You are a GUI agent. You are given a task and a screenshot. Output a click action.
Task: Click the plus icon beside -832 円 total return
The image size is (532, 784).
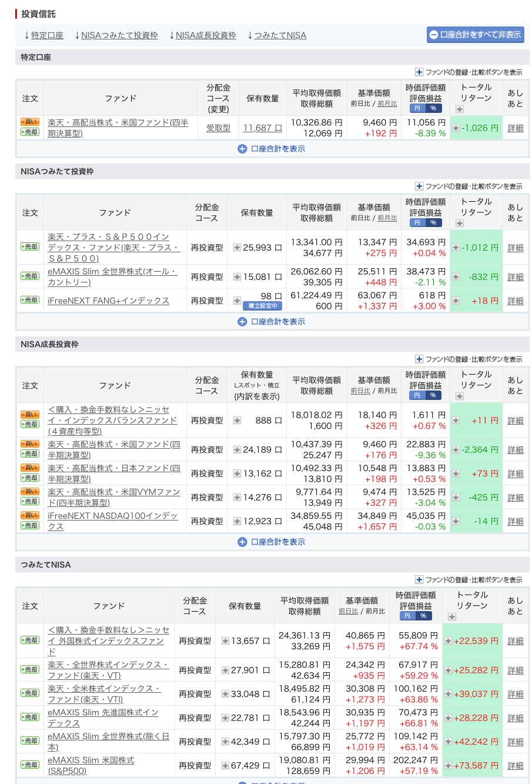tap(456, 277)
